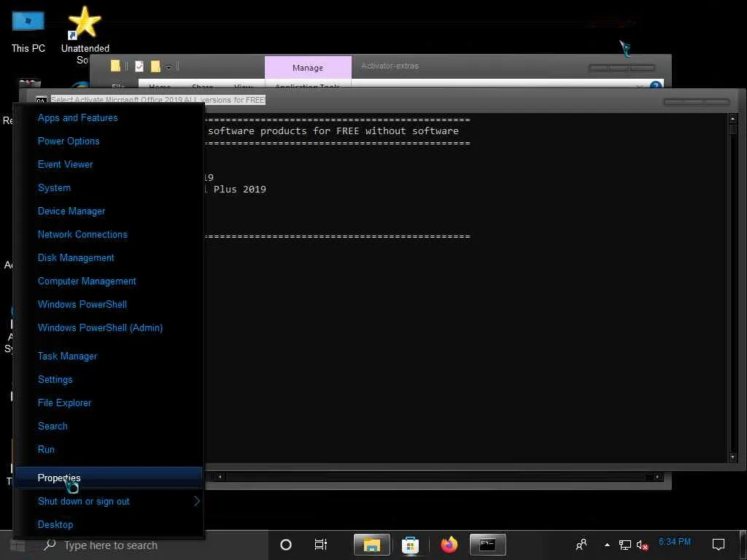Open Network Connections

[82, 234]
